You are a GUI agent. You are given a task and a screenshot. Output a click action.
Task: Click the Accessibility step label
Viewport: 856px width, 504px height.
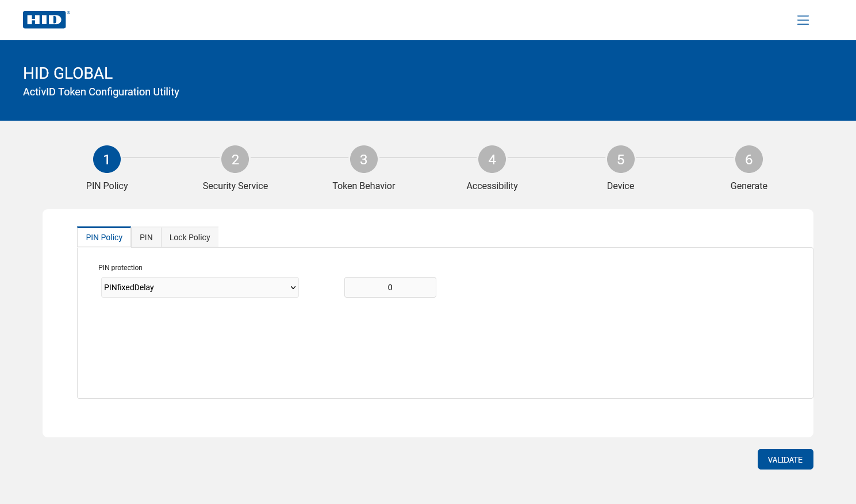coord(492,186)
